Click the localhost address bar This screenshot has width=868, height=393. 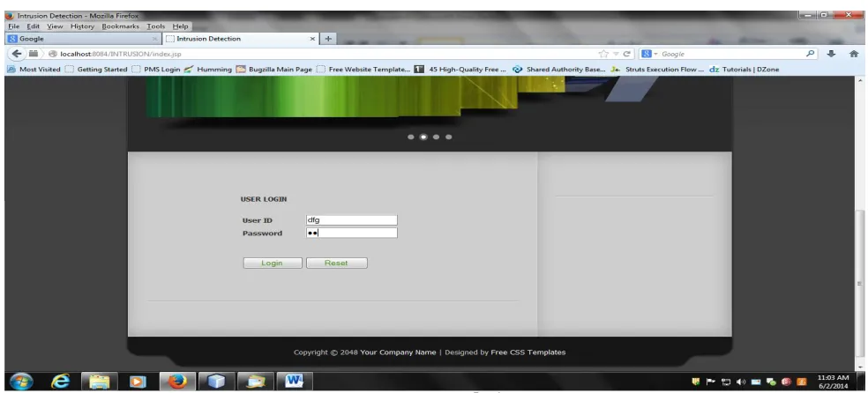pos(321,54)
